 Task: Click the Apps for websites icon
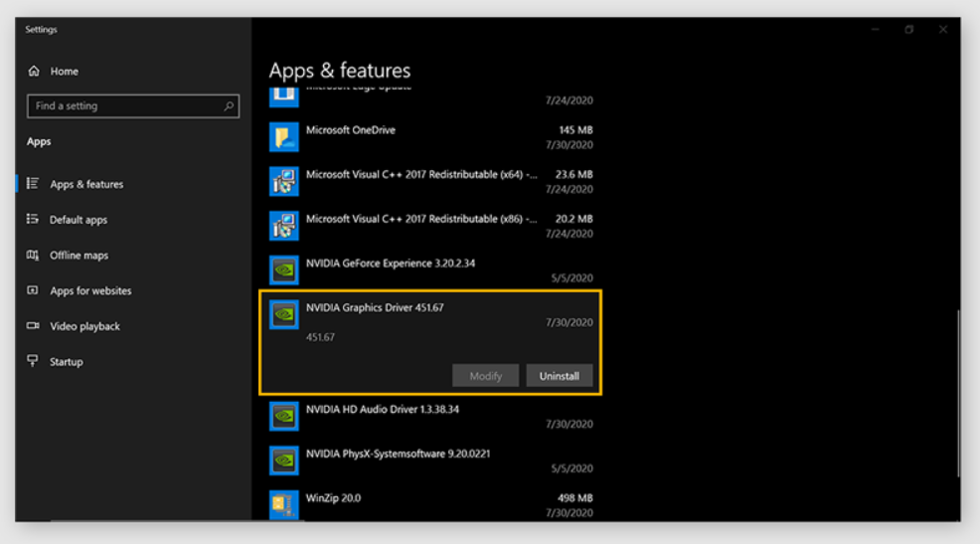pyautogui.click(x=33, y=290)
